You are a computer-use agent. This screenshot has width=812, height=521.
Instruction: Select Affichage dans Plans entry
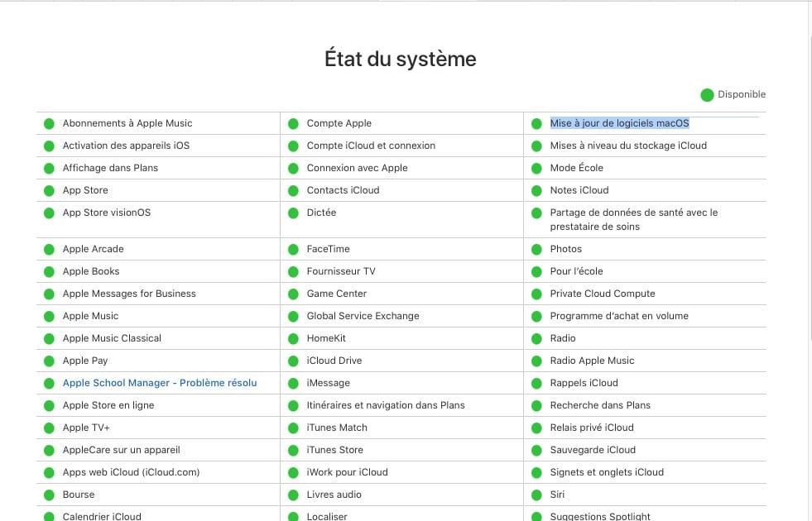[x=110, y=168]
